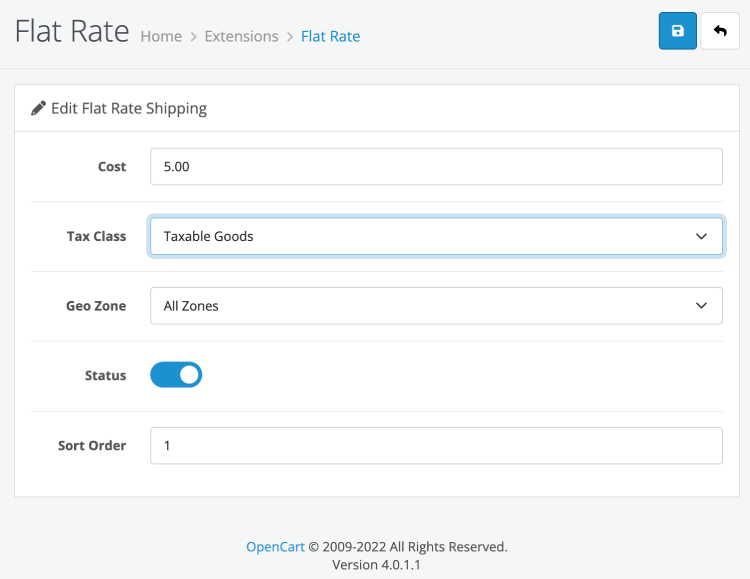The height and width of the screenshot is (579, 750).
Task: Click the Edit Flat Rate Shipping title
Action: pos(129,109)
